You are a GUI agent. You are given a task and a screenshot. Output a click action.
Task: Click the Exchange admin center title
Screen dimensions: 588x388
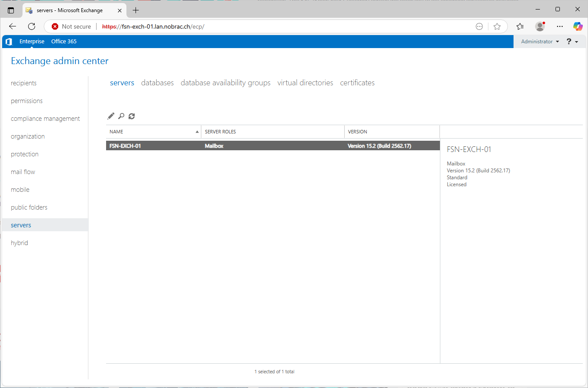(60, 61)
